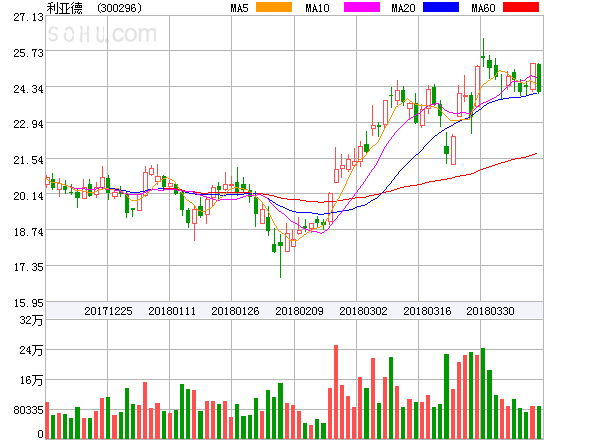Click the 20.14 price axis label
Image resolution: width=600 pixels, height=440 pixels.
pyautogui.click(x=28, y=196)
